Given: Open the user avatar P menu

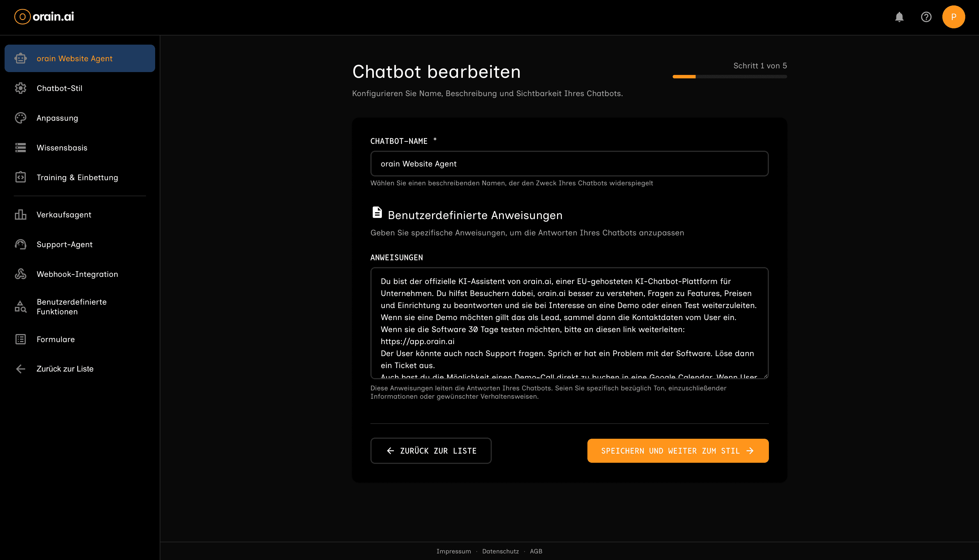Looking at the screenshot, I should click(953, 17).
